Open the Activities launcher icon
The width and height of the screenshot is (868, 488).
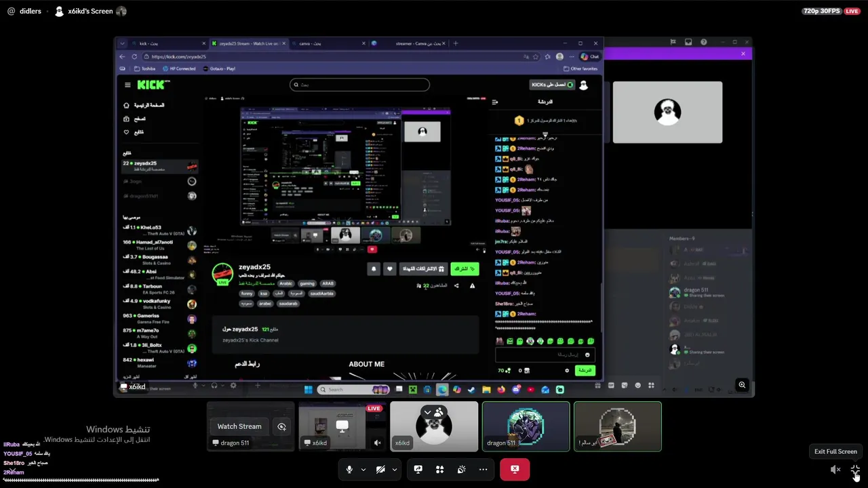coord(440,469)
